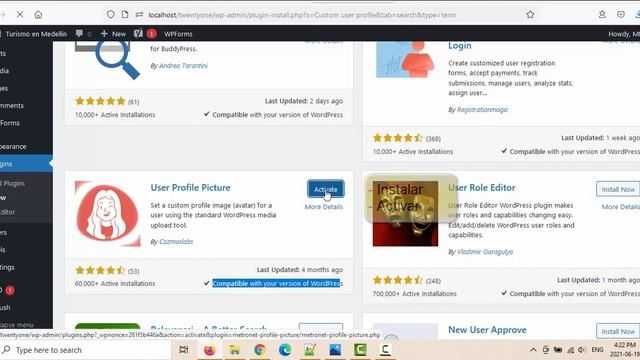
Task: Stop page loading with the X button
Action: click(x=20, y=15)
